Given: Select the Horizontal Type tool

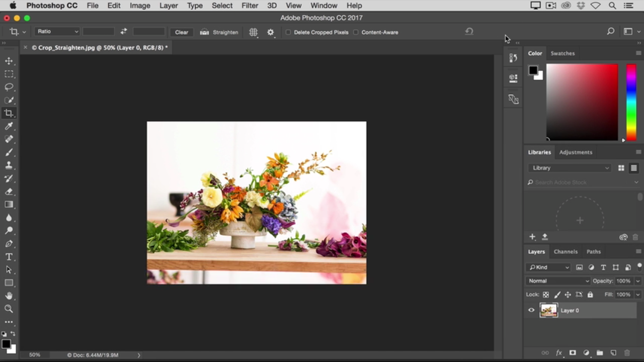Looking at the screenshot, I should [x=9, y=257].
